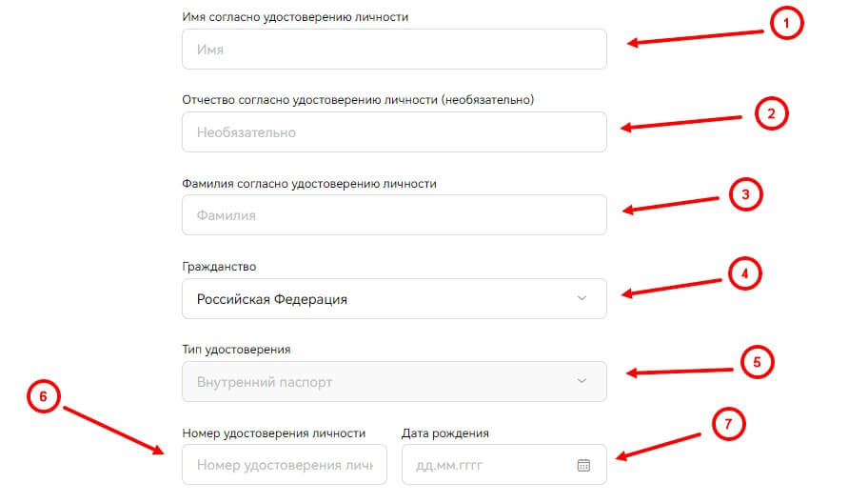
Task: Focus the Имя text field
Action: pos(394,50)
